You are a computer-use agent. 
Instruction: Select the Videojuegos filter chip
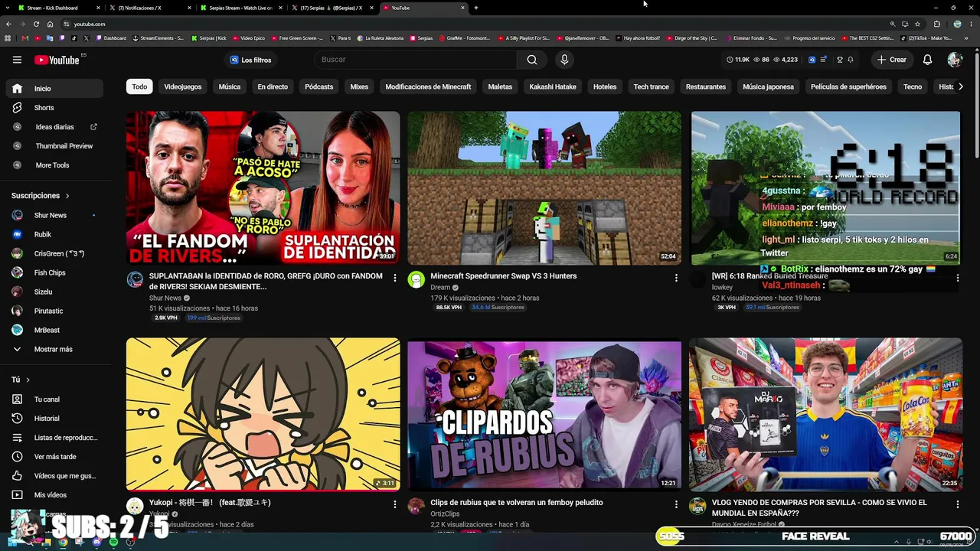[183, 86]
